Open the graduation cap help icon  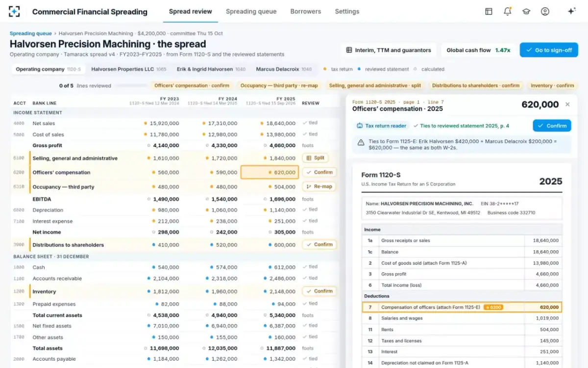(x=526, y=11)
